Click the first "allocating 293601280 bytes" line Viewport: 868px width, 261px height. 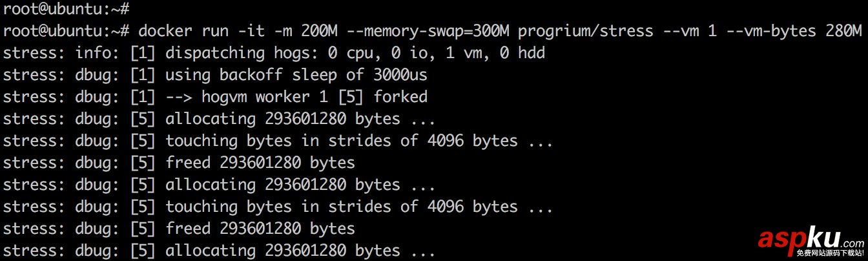pyautogui.click(x=300, y=118)
